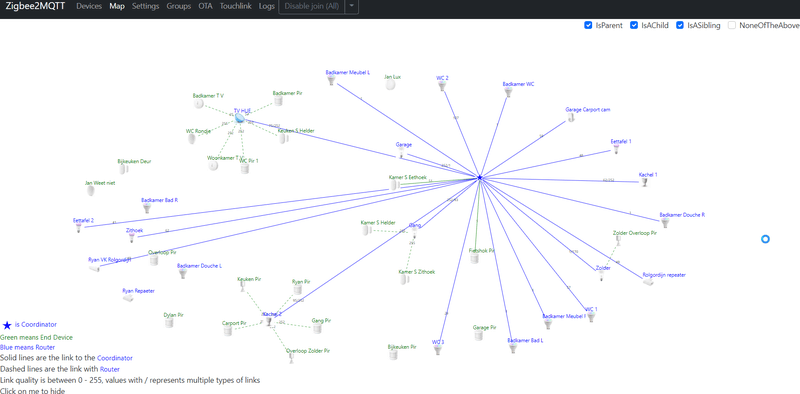Screen dimensions: 800x394
Task: Select the Eettafel 1 bulb node
Action: pyautogui.click(x=616, y=150)
